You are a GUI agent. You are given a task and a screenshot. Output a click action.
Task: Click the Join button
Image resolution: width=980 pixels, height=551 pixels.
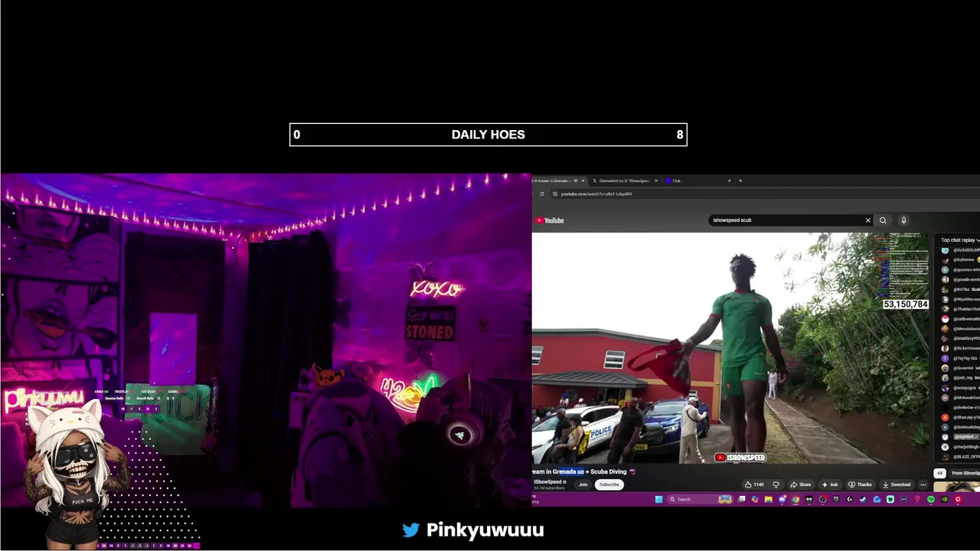click(x=583, y=484)
